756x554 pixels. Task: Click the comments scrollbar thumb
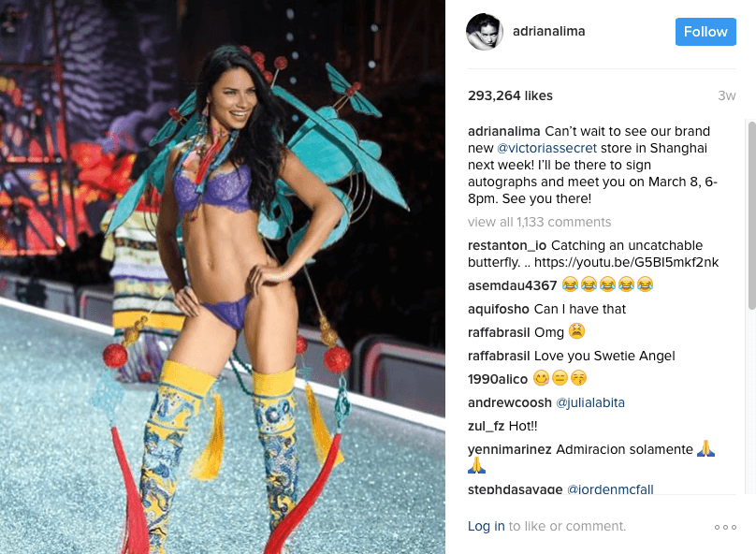click(752, 215)
